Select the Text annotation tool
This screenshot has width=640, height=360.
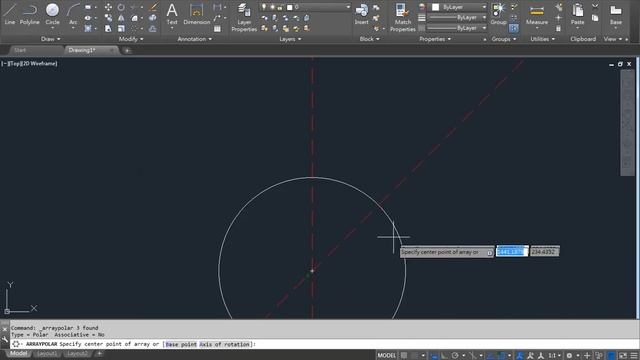[172, 13]
